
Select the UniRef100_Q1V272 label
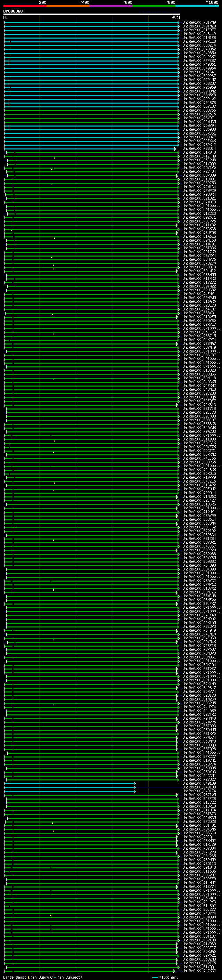click(x=199, y=283)
